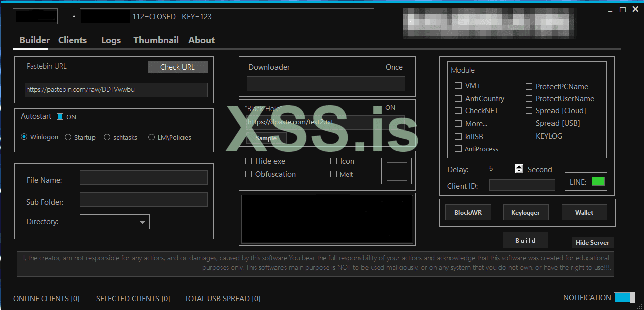Enable the Spread [Cloud] checkbox
This screenshot has width=644, height=310.
529,111
